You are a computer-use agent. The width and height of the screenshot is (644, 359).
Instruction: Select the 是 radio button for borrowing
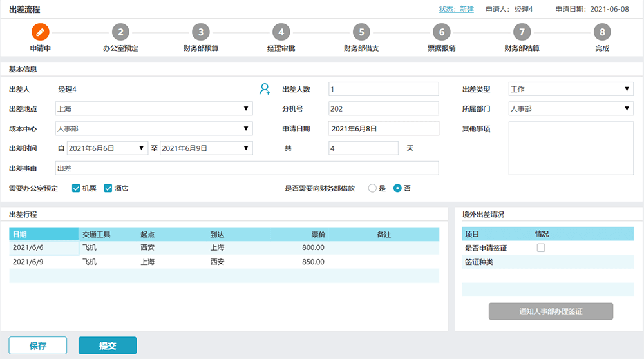tap(372, 188)
